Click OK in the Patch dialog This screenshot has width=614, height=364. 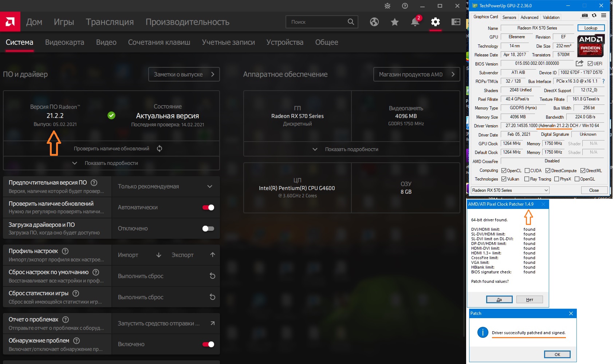tap(557, 355)
